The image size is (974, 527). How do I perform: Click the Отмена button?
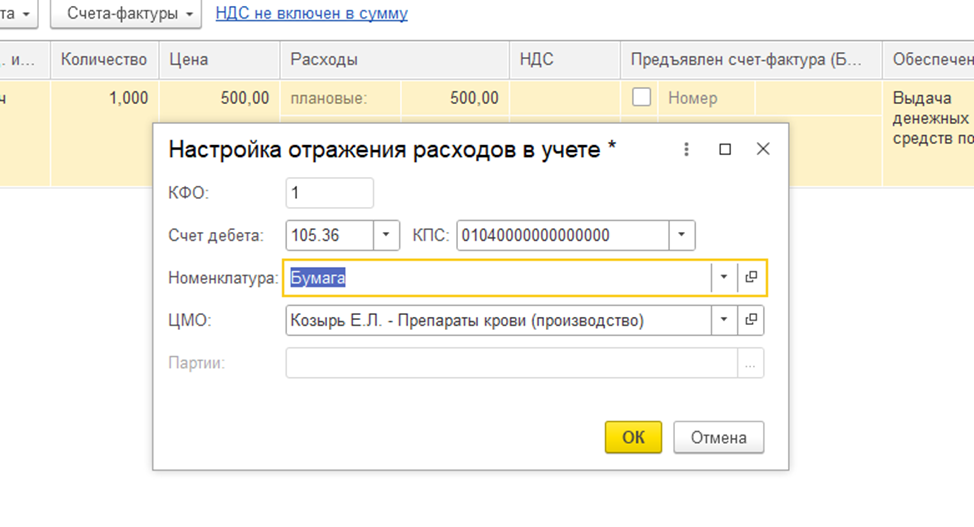click(x=719, y=437)
